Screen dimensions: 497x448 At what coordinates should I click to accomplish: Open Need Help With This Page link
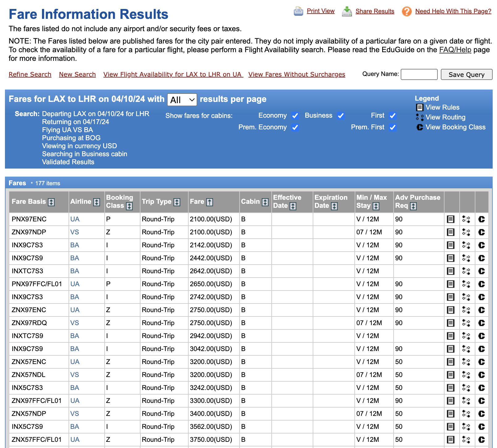(453, 11)
